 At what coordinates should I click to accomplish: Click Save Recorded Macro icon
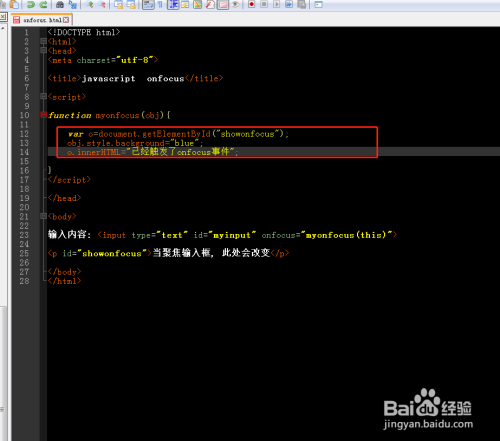pyautogui.click(x=302, y=4)
